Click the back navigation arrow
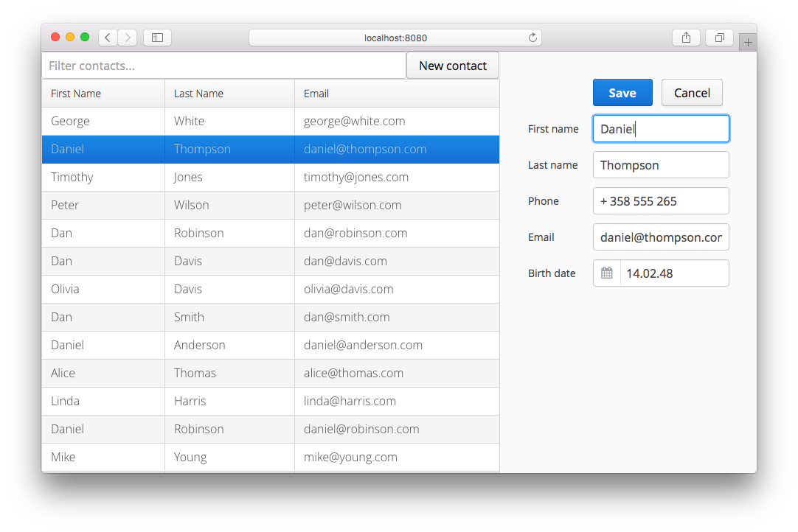798x532 pixels. (107, 37)
